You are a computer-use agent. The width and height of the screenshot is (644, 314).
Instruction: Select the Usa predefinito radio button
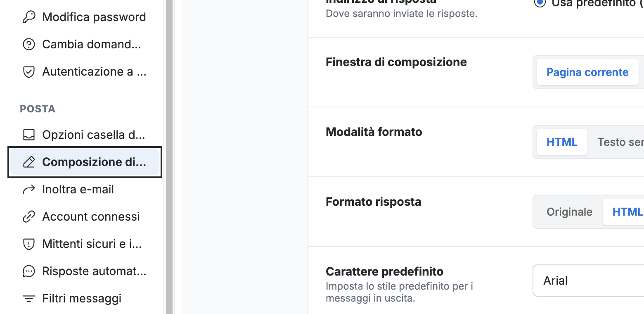click(x=540, y=3)
